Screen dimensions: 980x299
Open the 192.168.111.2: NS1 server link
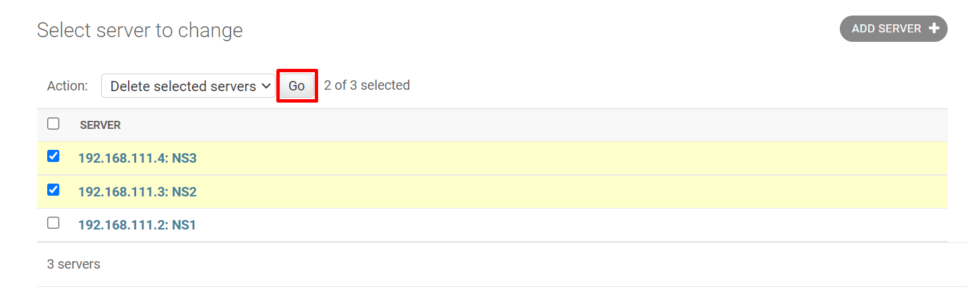(x=137, y=225)
